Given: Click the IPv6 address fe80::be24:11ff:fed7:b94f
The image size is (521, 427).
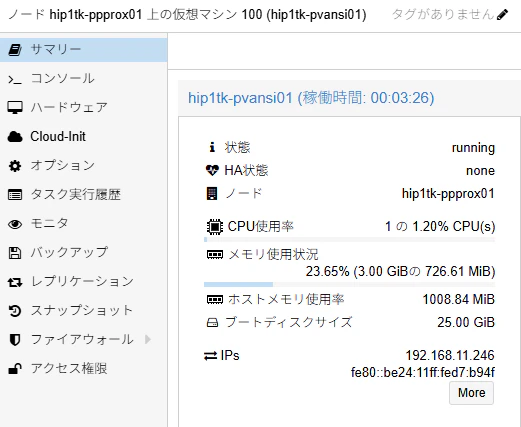Looking at the screenshot, I should [x=423, y=372].
